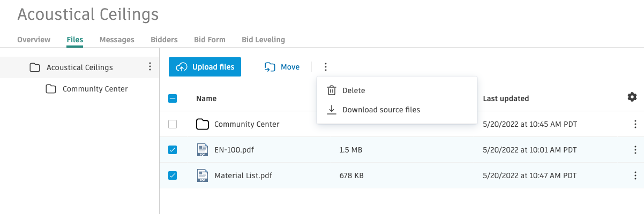This screenshot has width=644, height=214.
Task: Uncheck the Material List.pdf checkbox
Action: click(173, 175)
